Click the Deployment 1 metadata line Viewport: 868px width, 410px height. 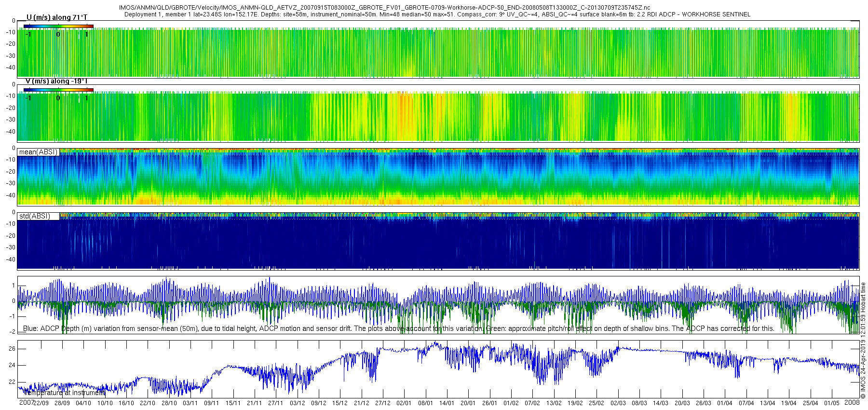pos(437,14)
